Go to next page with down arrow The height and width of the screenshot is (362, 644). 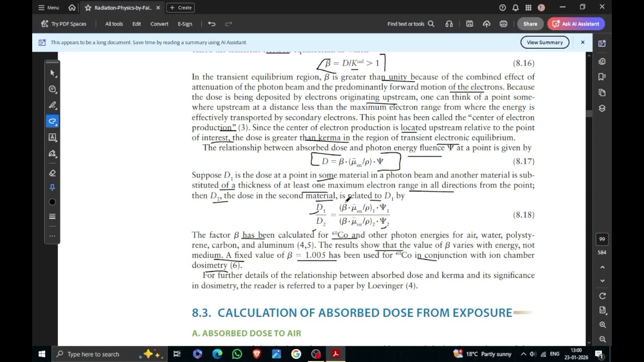click(x=602, y=281)
